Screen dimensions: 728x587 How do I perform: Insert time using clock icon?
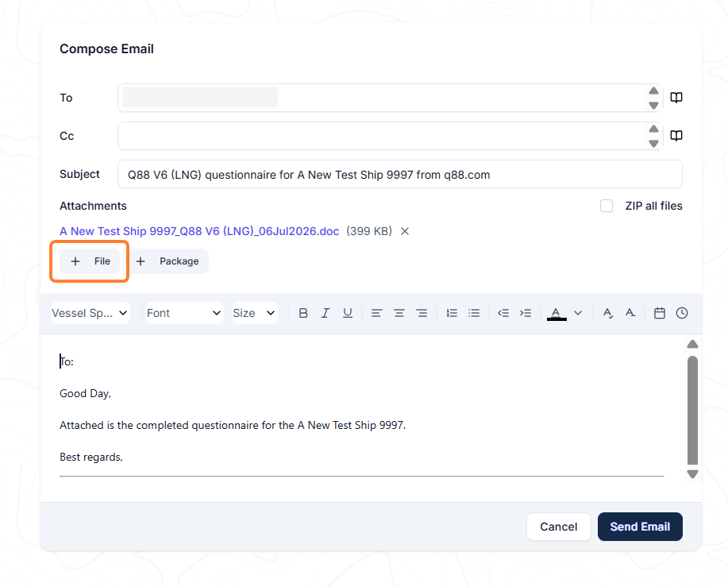tap(682, 313)
